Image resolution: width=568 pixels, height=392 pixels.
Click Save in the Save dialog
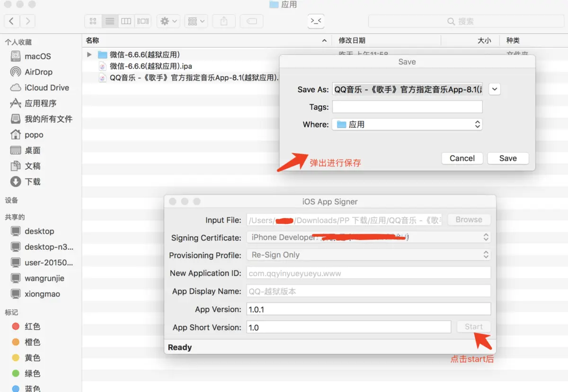(508, 158)
